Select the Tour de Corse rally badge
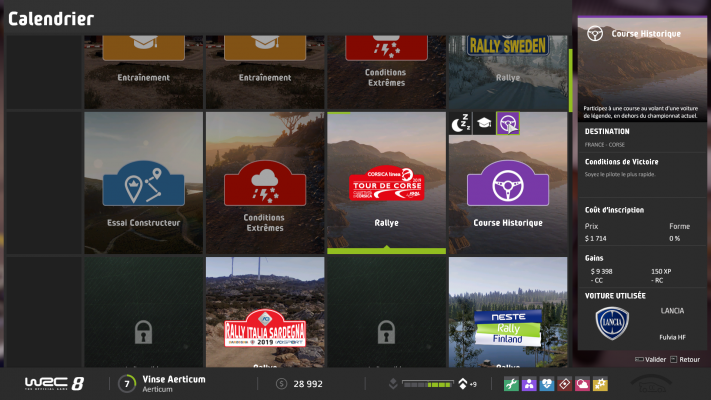The image size is (711, 400). 386,183
